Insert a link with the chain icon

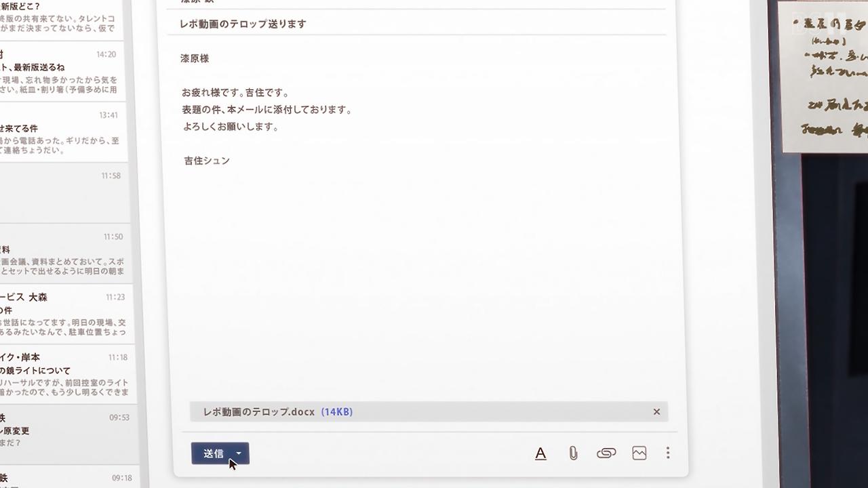[606, 453]
